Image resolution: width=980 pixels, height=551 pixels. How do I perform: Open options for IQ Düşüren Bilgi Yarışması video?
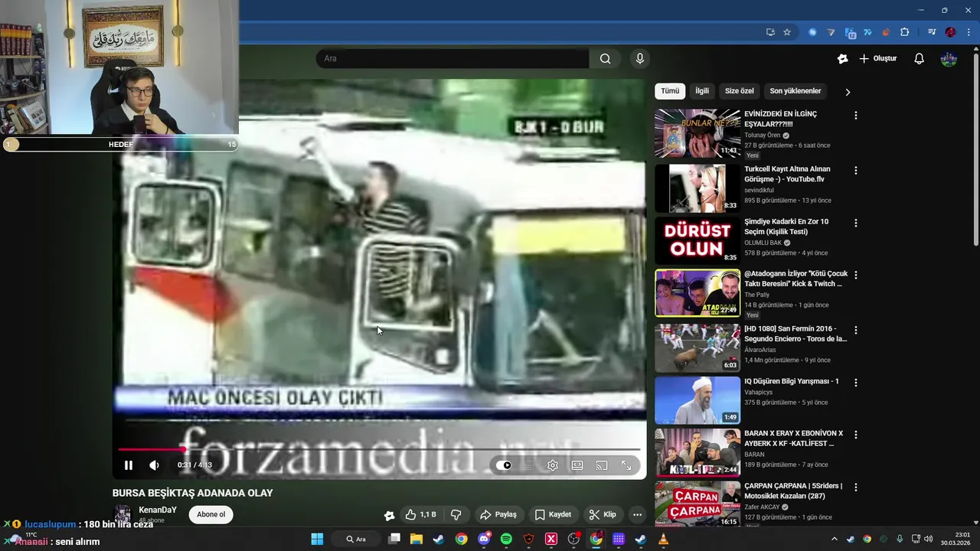point(856,383)
